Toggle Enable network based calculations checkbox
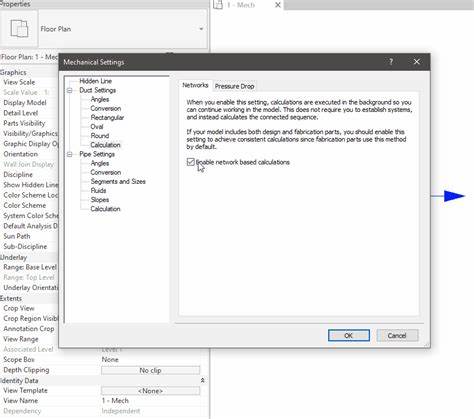474x419 pixels. coord(191,162)
